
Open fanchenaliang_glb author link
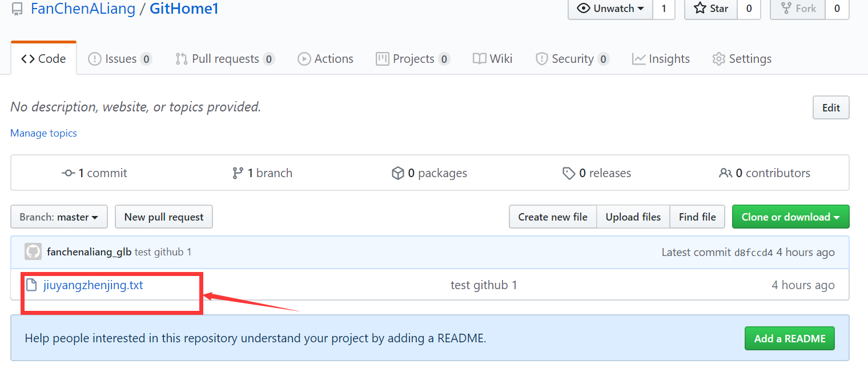click(x=89, y=252)
